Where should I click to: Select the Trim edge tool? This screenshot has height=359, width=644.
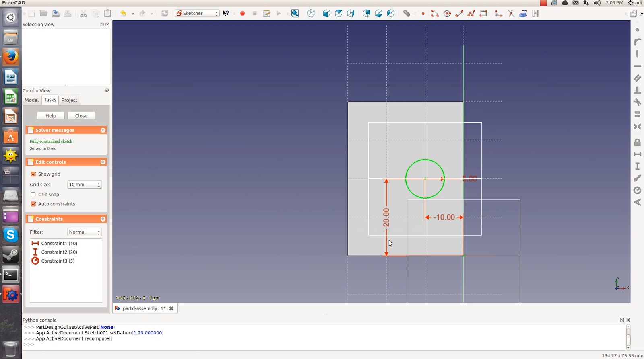pos(511,13)
